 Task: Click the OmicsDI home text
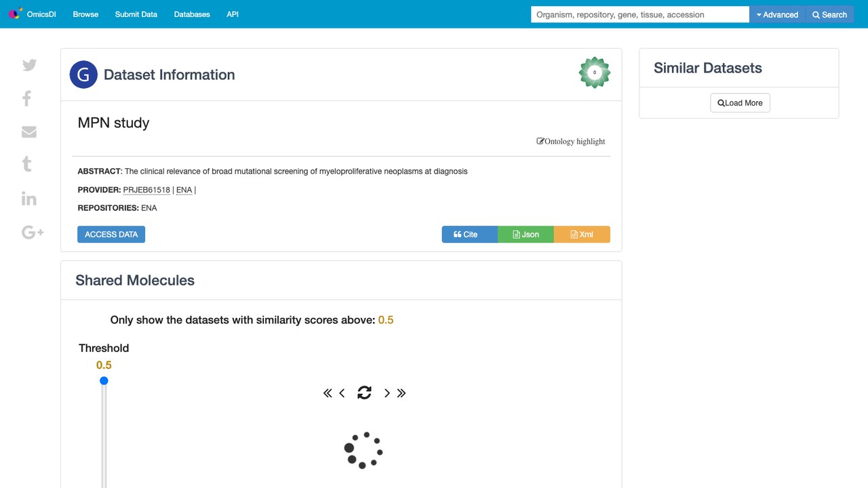click(41, 14)
